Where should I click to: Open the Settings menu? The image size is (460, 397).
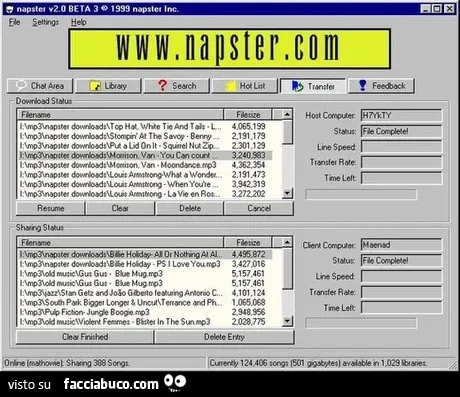(46, 22)
